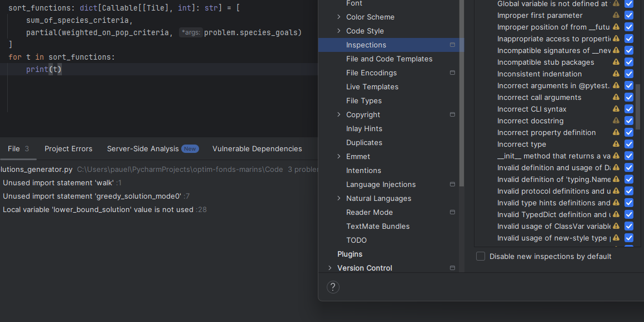
Task: Click warning icon for Incompatible signatures of __new__
Action: [616, 50]
